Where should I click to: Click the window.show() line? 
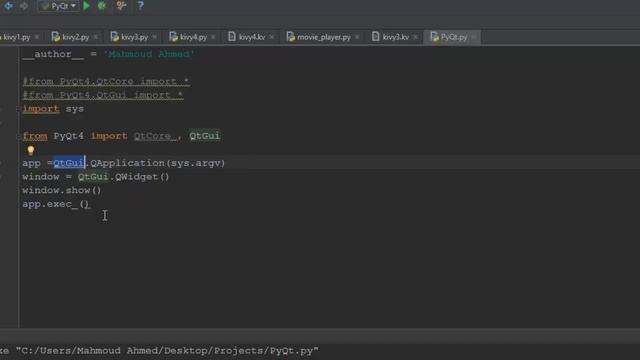62,191
